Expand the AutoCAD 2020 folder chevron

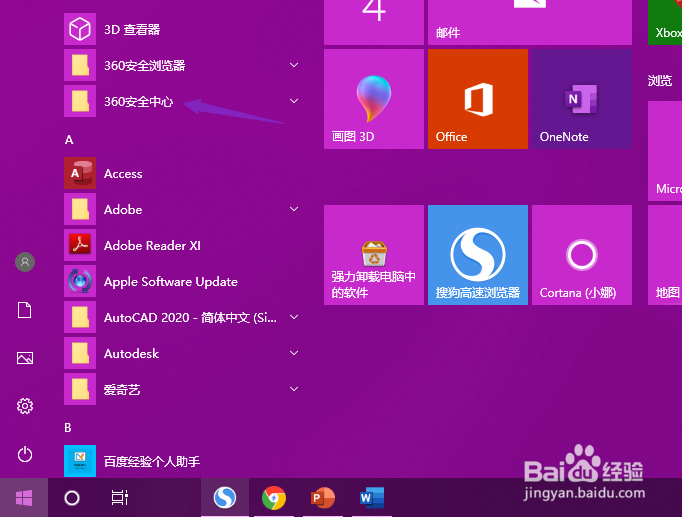(294, 317)
